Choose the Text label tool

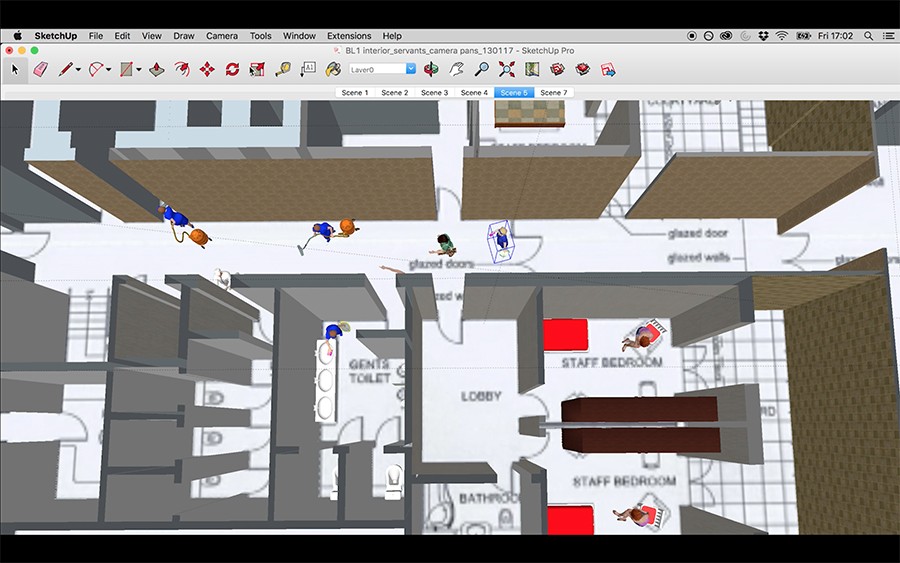pos(308,70)
